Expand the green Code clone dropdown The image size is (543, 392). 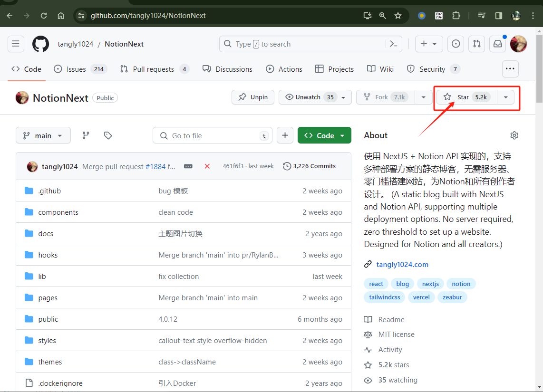click(x=324, y=135)
